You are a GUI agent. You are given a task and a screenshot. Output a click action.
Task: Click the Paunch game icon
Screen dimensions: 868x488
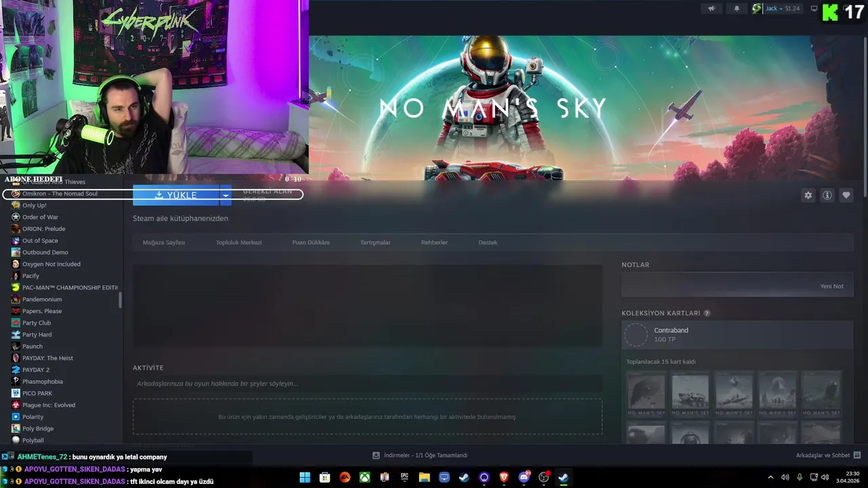click(x=16, y=346)
